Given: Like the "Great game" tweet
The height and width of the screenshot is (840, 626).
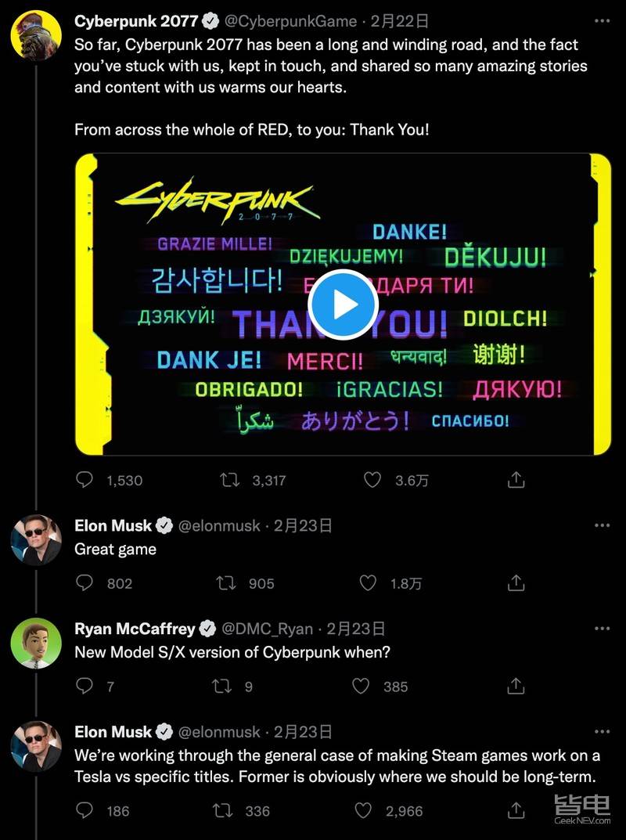Looking at the screenshot, I should pyautogui.click(x=368, y=582).
